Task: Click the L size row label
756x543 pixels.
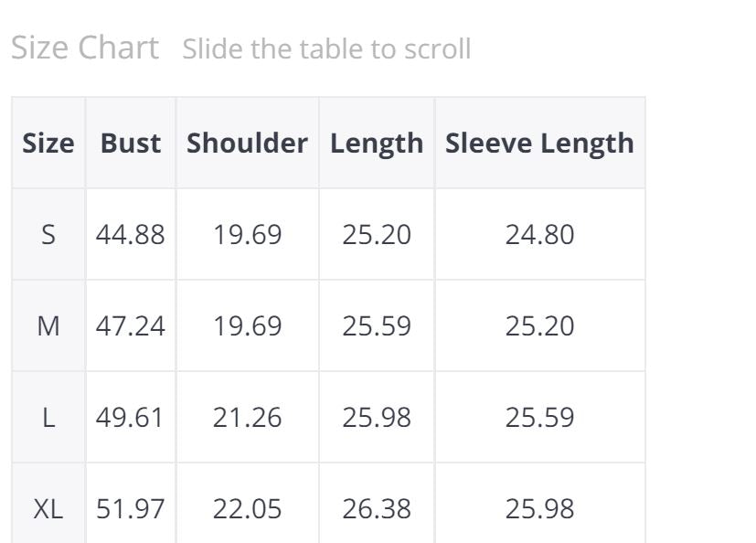Action: click(x=48, y=418)
